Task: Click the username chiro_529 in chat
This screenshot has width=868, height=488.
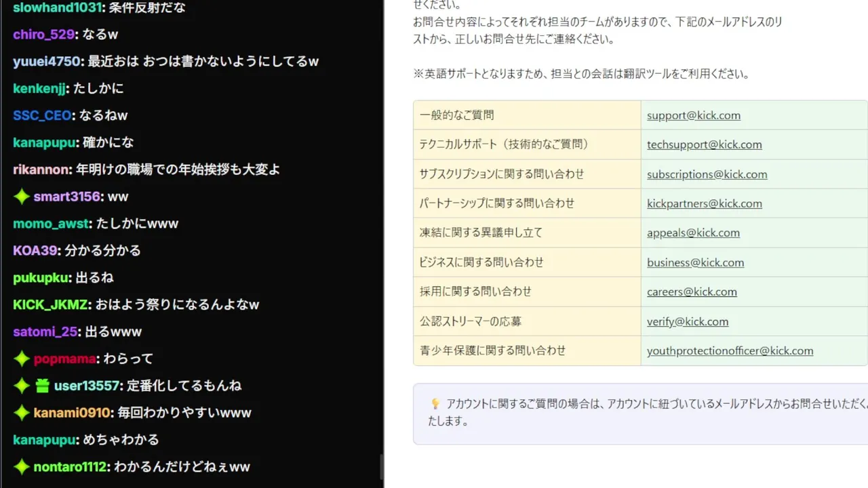Action: [43, 34]
